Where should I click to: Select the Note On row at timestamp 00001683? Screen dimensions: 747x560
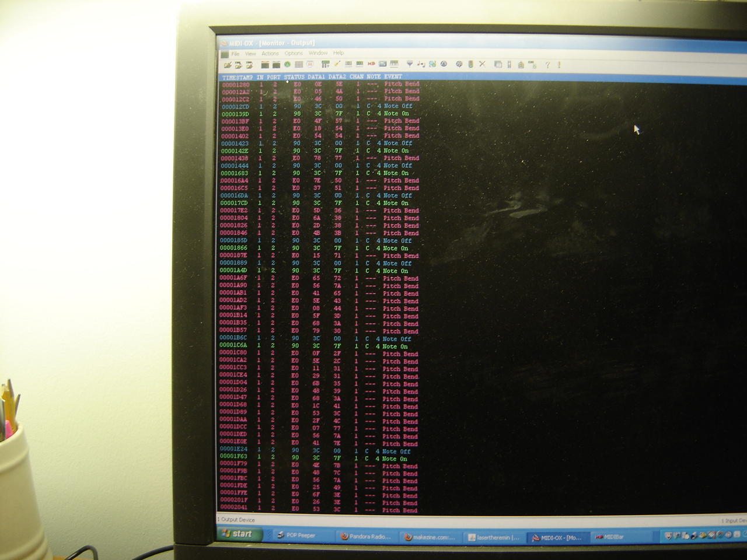(x=318, y=173)
